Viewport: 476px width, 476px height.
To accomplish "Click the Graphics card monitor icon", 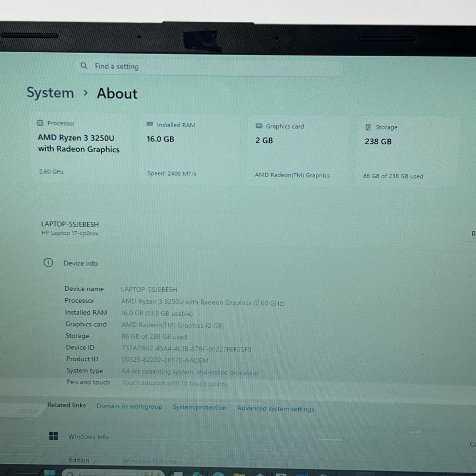I will click(259, 126).
